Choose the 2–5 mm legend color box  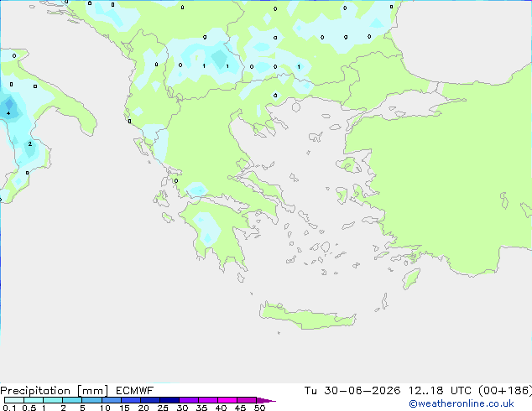pyautogui.click(x=72, y=400)
